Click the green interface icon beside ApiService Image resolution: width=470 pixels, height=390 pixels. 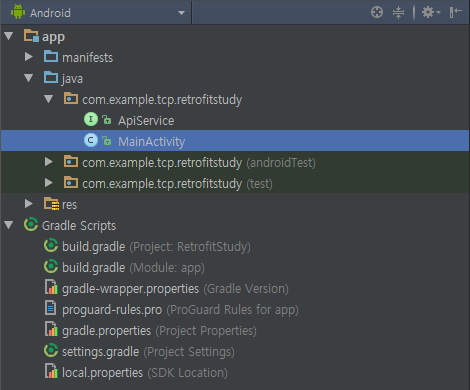click(x=91, y=119)
